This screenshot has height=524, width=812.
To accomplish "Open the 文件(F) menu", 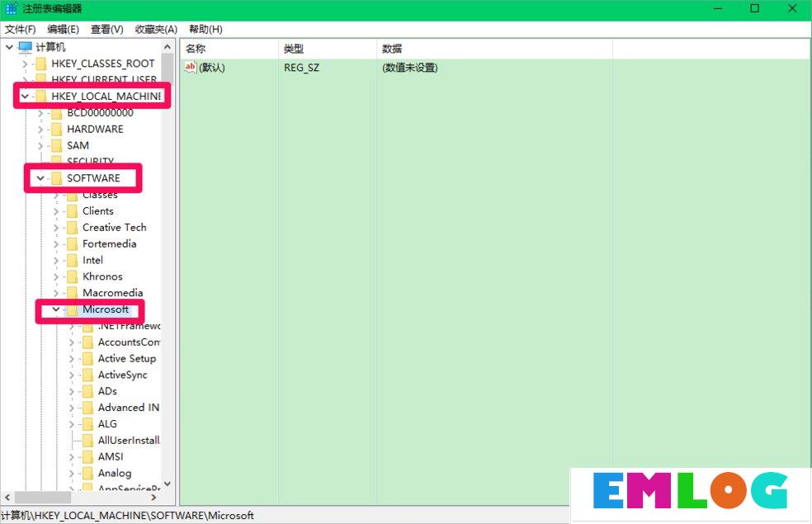I will click(x=20, y=29).
